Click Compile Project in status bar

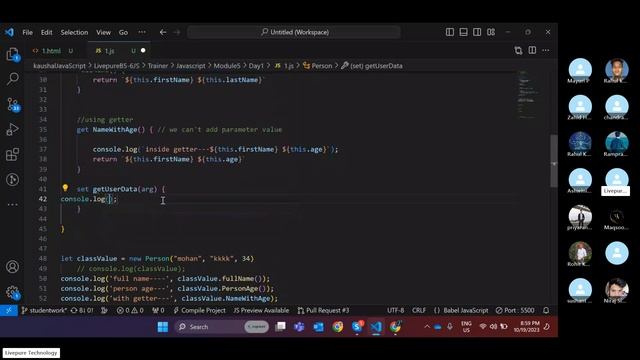(199, 310)
